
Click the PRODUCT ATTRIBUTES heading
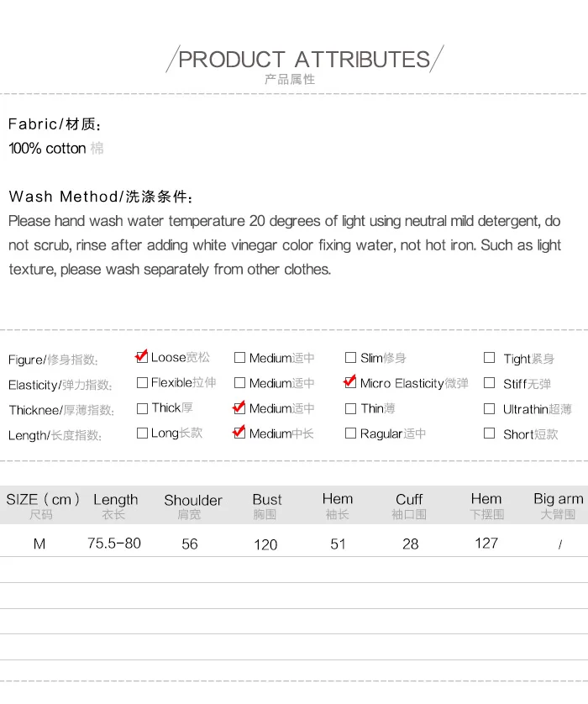click(x=304, y=60)
